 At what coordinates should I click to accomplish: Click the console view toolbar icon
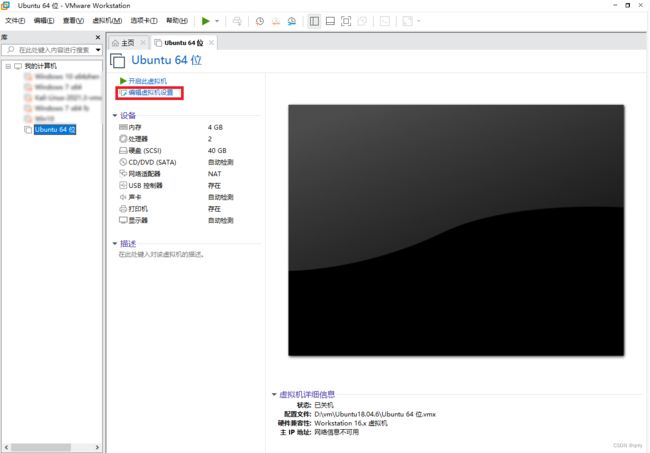pos(385,21)
